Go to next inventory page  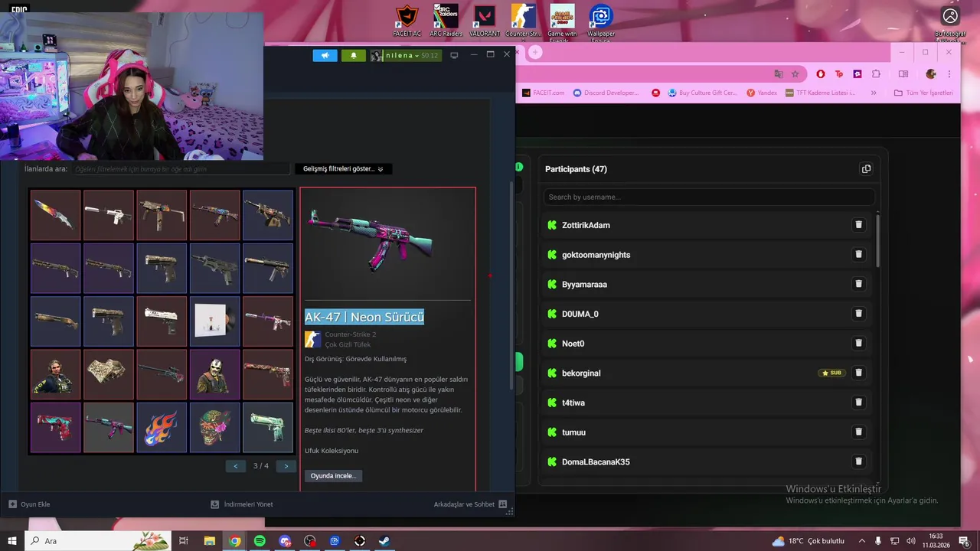point(286,466)
